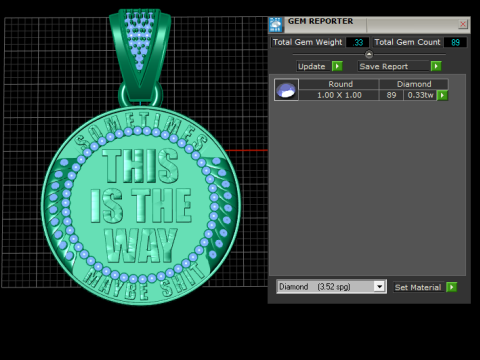Viewport: 480px width, 360px height.
Task: Click the 'Total Gem Weight' label
Action: (307, 42)
